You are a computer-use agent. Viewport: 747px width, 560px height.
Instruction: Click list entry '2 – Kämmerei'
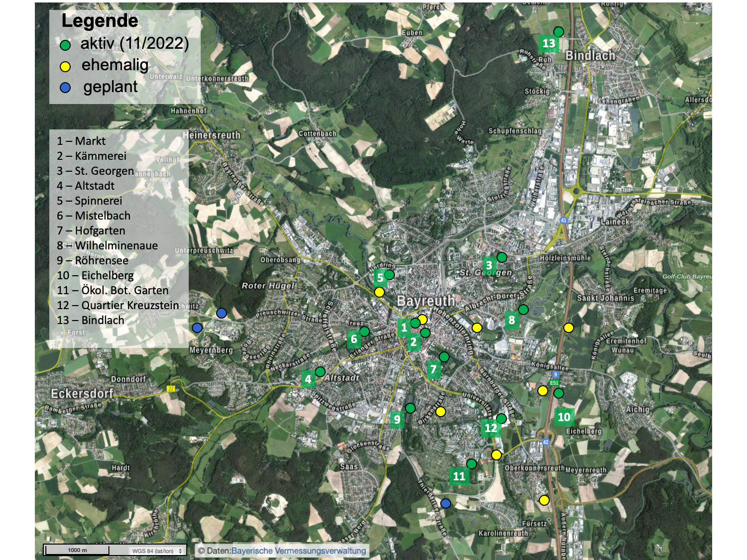click(x=92, y=156)
